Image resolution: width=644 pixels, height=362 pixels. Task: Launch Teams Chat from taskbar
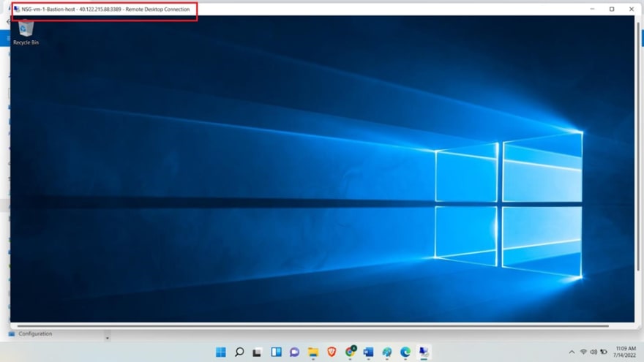294,352
